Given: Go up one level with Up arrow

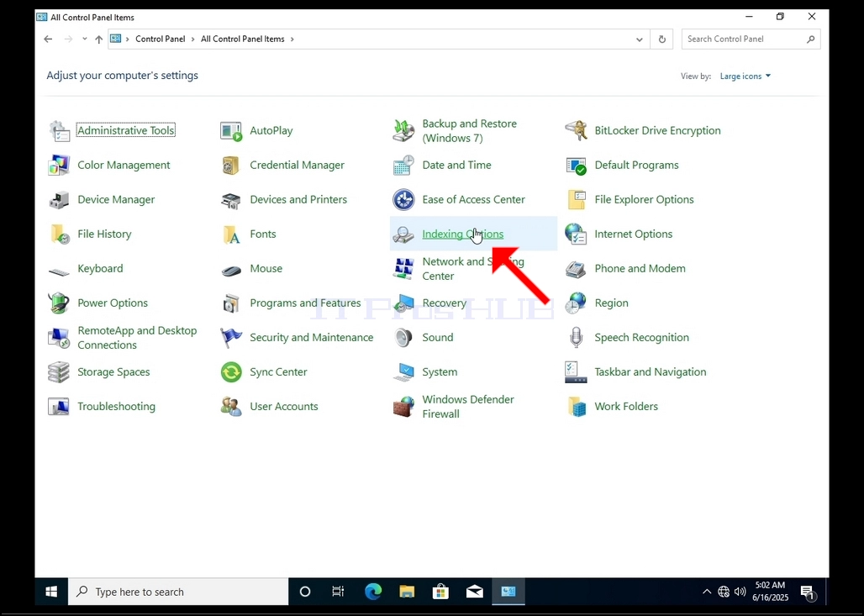Looking at the screenshot, I should (98, 39).
